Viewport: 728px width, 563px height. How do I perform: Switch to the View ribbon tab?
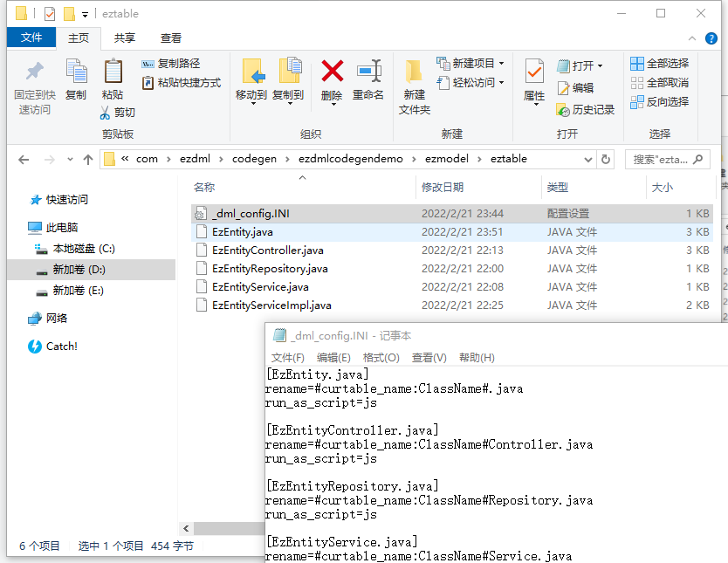coord(171,38)
